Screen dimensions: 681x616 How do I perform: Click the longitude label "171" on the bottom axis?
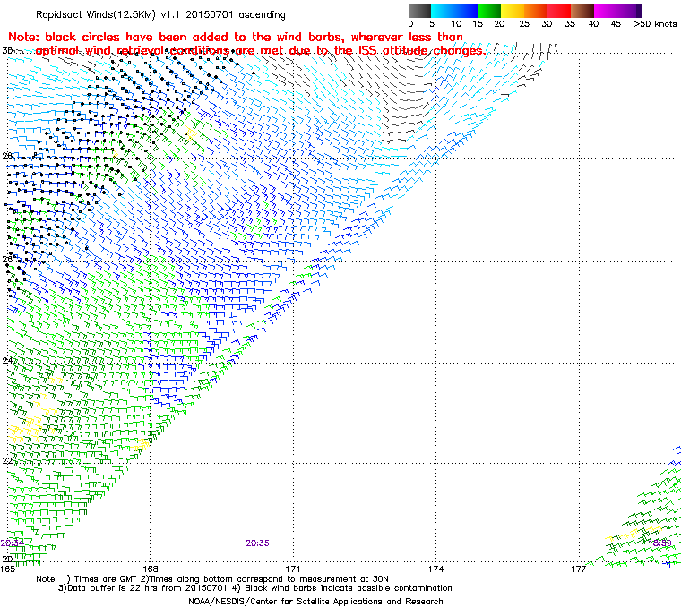293,569
